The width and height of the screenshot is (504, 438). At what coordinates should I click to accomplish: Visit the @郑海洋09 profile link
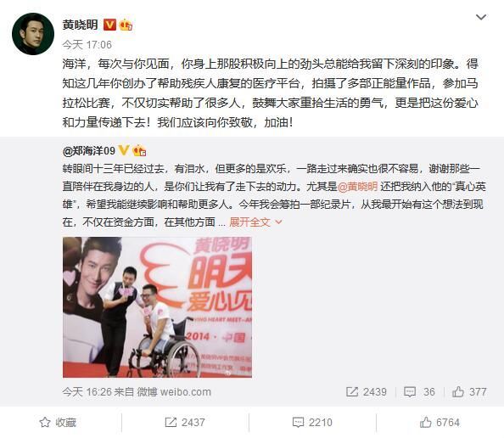coord(89,150)
